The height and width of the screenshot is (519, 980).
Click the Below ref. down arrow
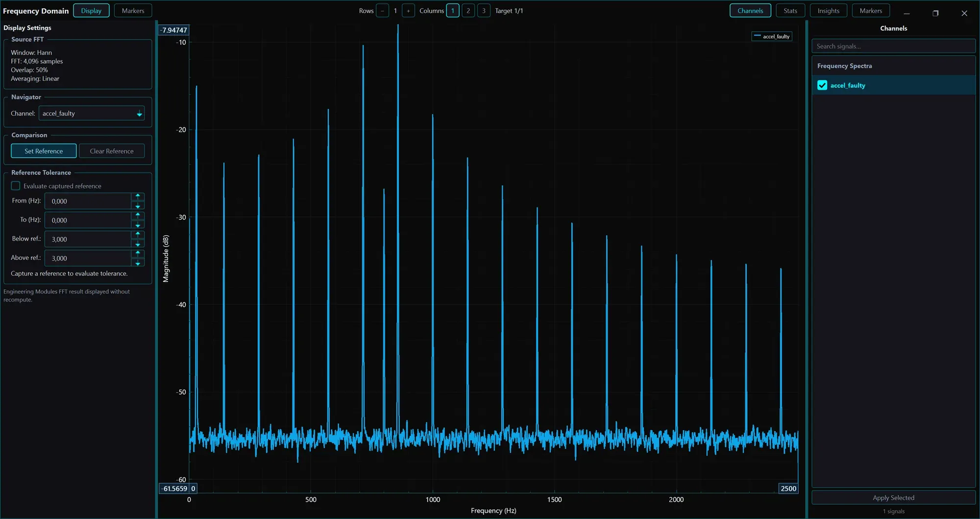coord(138,244)
